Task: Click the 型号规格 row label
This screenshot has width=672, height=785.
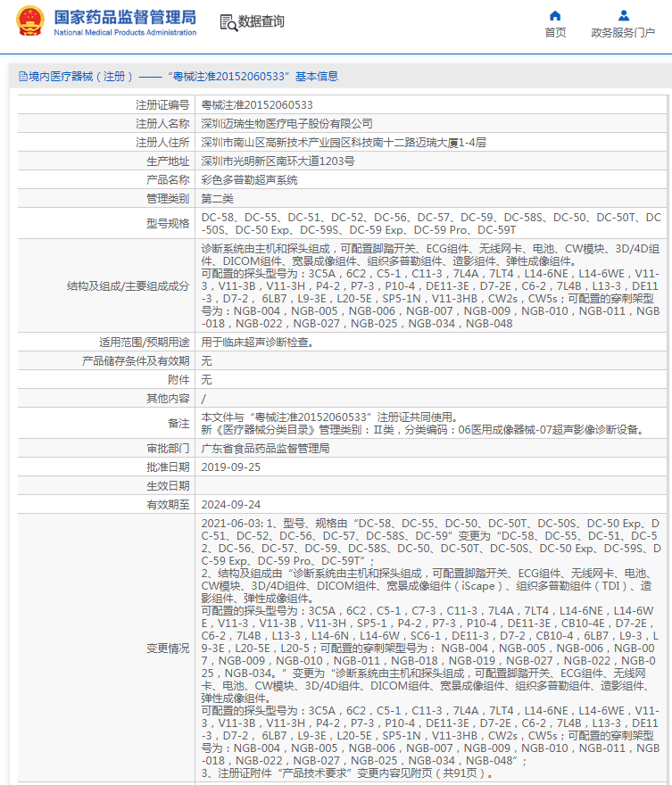Action: pyautogui.click(x=168, y=223)
